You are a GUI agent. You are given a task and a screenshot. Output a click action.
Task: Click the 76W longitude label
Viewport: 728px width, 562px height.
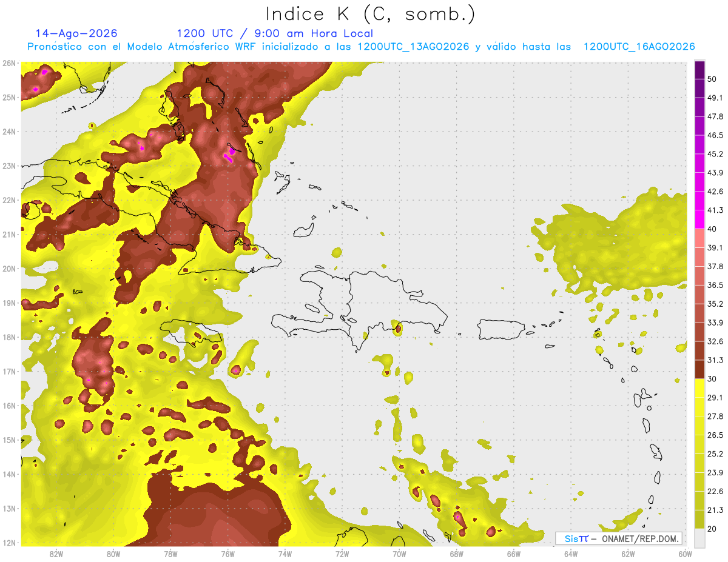pos(227,553)
